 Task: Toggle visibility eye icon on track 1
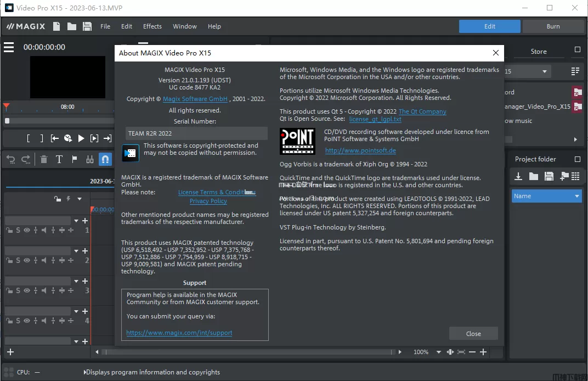[26, 230]
